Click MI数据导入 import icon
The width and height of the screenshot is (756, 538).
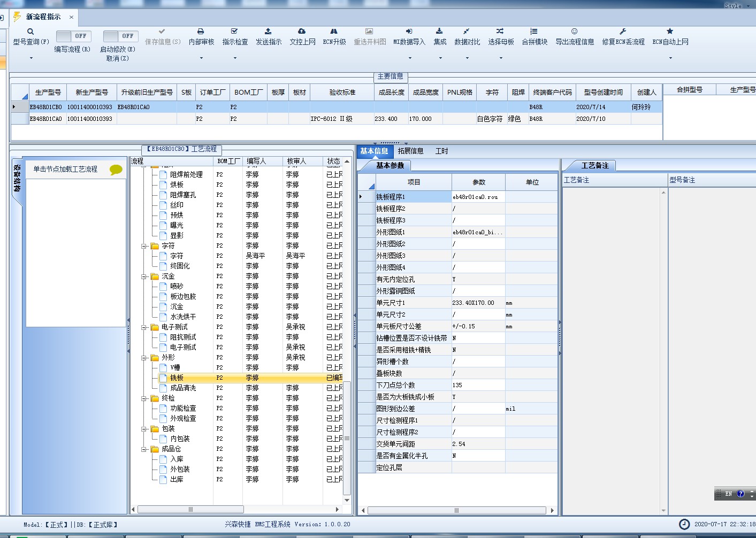click(409, 32)
